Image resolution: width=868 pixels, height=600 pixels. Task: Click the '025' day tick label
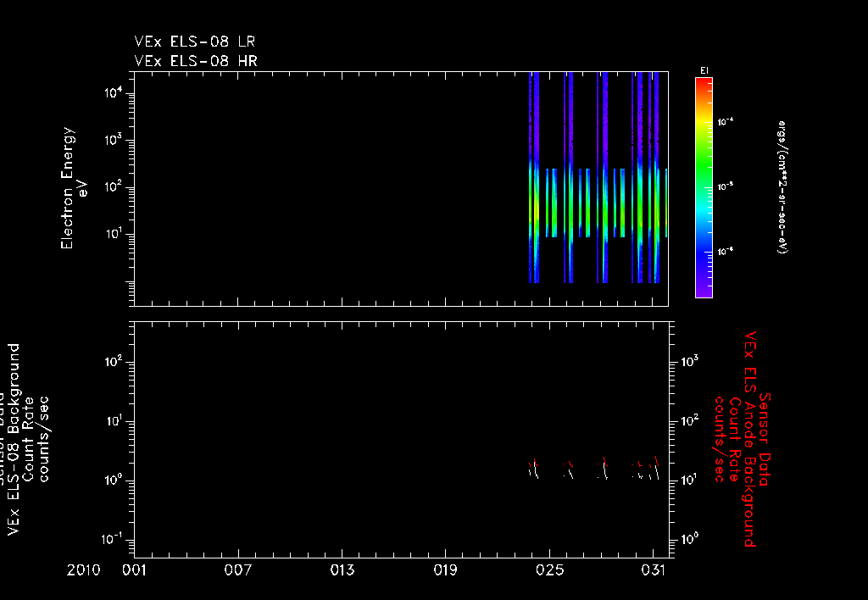pyautogui.click(x=549, y=570)
